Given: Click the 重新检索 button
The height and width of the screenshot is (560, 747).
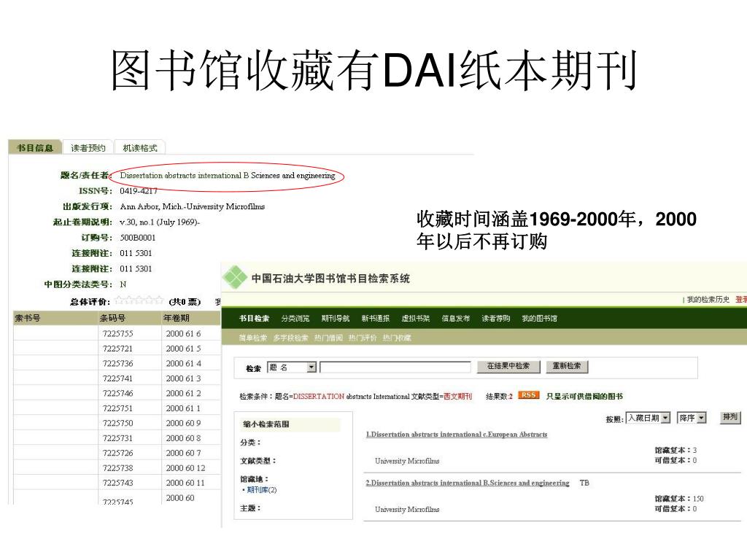Looking at the screenshot, I should click(x=567, y=366).
